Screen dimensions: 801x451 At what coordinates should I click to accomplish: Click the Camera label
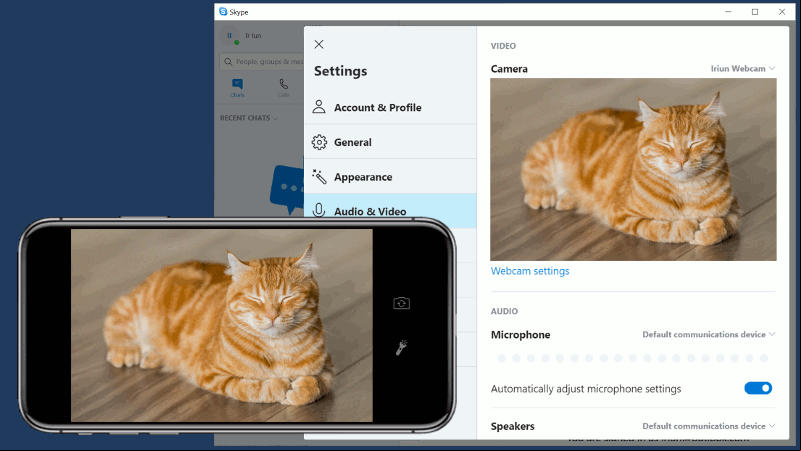pos(509,69)
